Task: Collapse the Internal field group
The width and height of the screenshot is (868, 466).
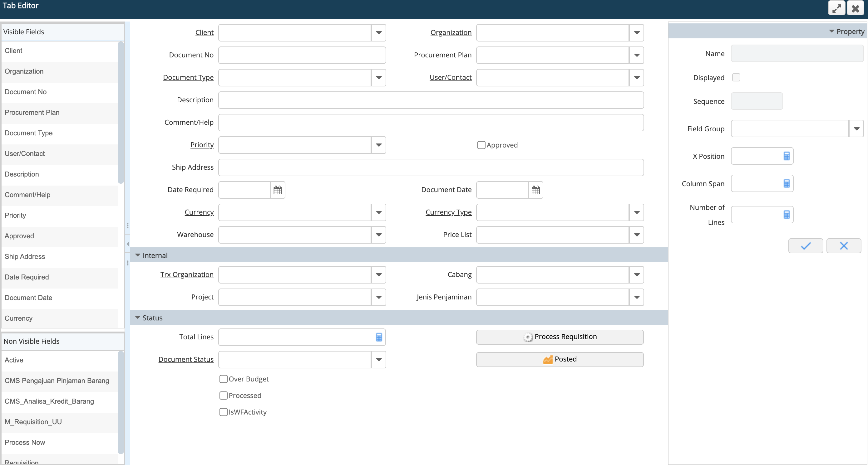Action: click(x=137, y=255)
